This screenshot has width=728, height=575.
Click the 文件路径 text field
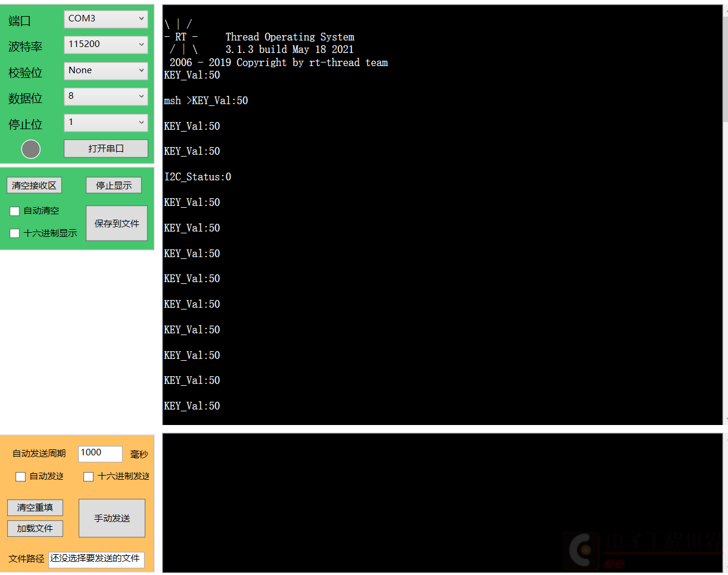click(x=97, y=560)
